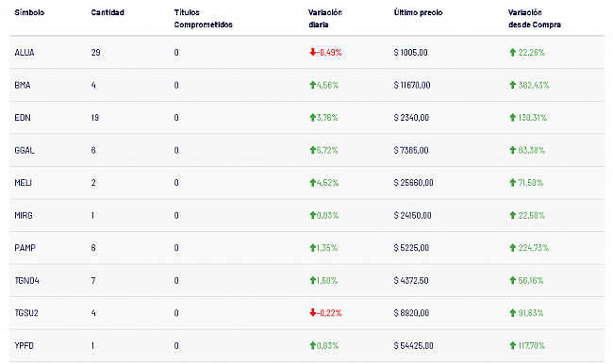Click TGNO4 quantity 7
Screen dimensions: 613x364
pos(93,280)
